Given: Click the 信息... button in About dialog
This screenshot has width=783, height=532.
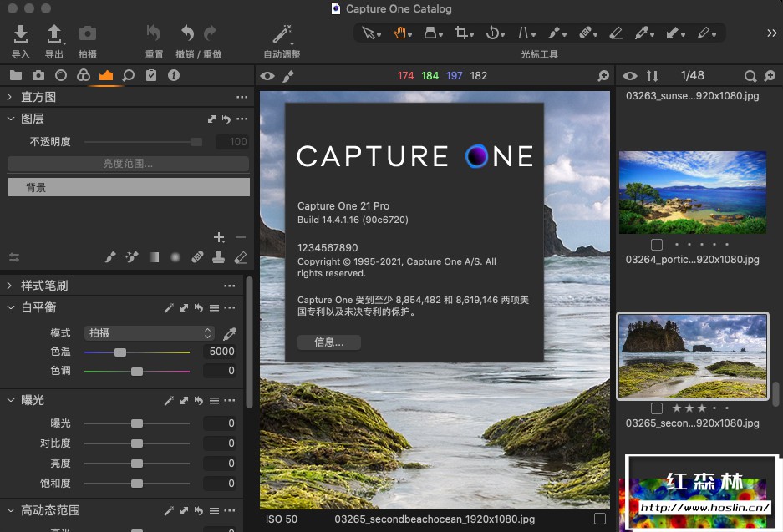Looking at the screenshot, I should click(x=329, y=342).
